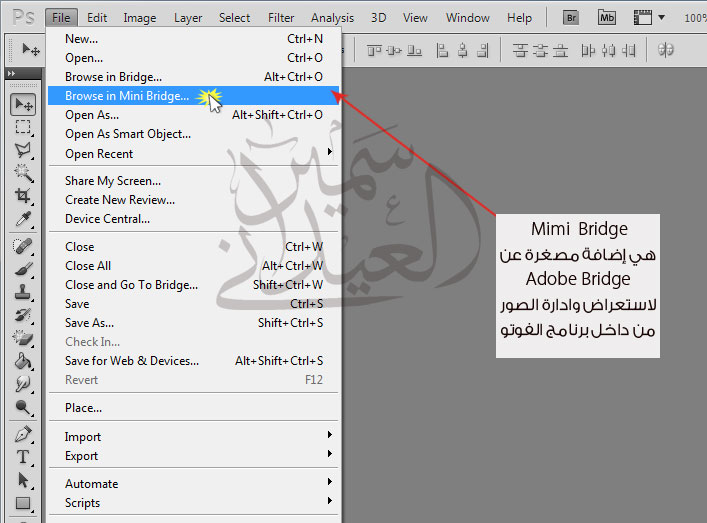Viewport: 707px width, 523px height.
Task: Choose Share My Screen...
Action: [193, 181]
